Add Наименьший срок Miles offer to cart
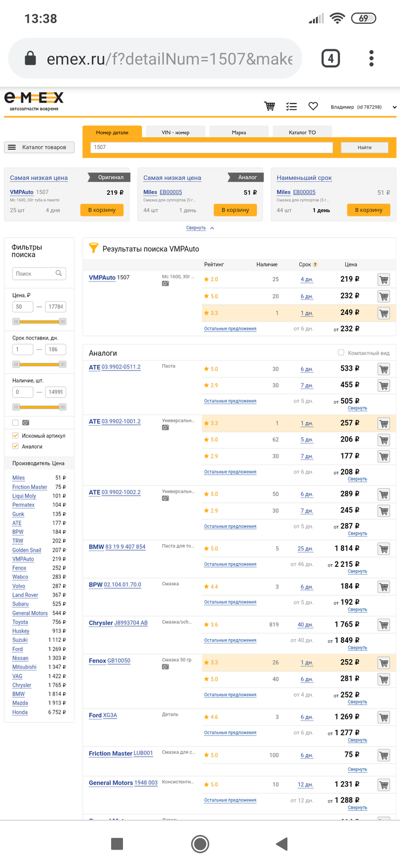Screen dimensions: 400x868 369,210
